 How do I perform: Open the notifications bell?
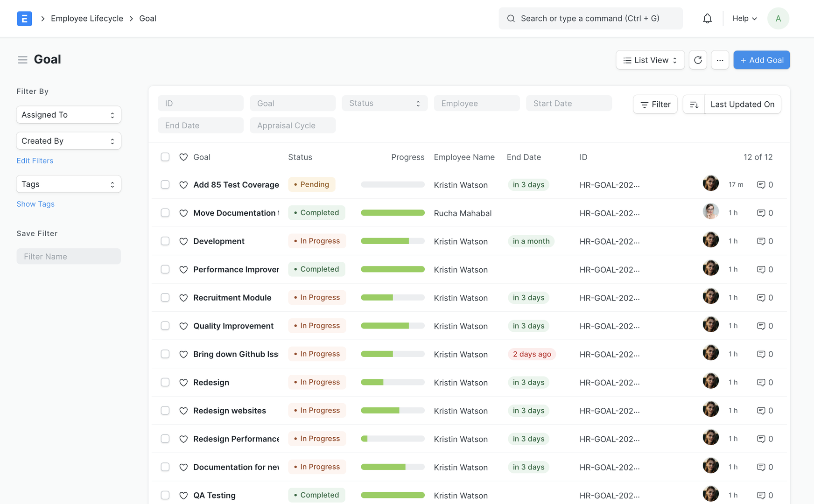pos(707,19)
